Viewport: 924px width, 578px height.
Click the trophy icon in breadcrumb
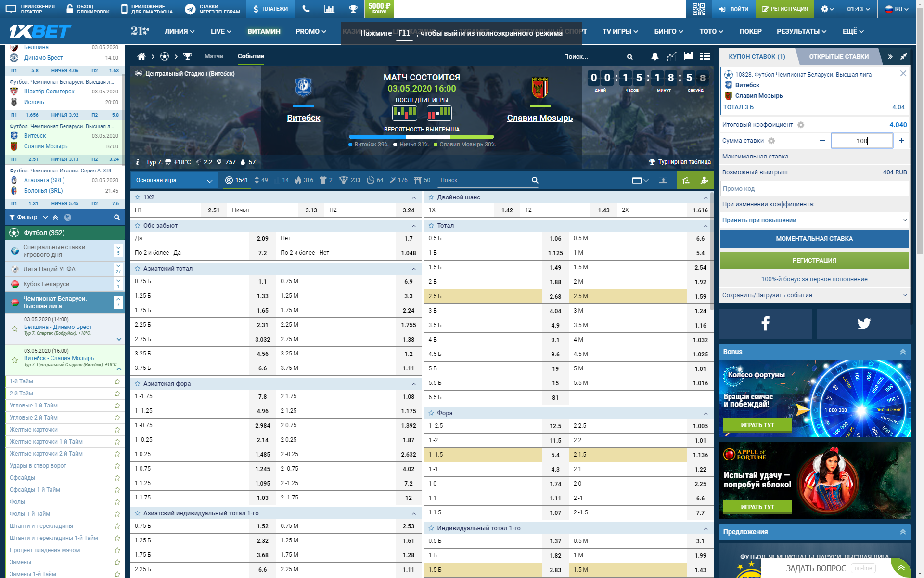188,56
